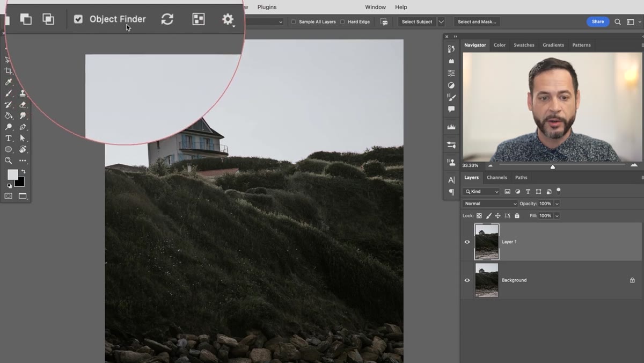Open the Edit Toolbar three-dots menu

click(23, 161)
